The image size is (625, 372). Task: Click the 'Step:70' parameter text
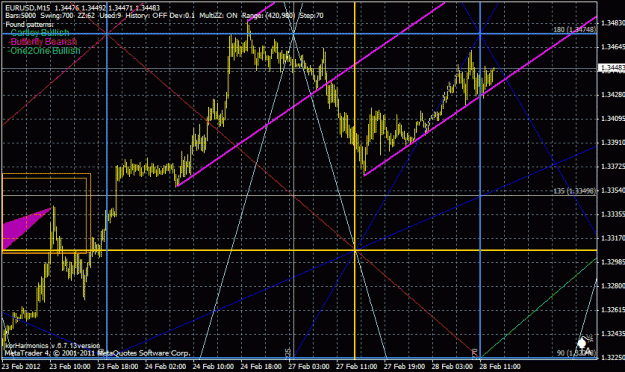(311, 16)
